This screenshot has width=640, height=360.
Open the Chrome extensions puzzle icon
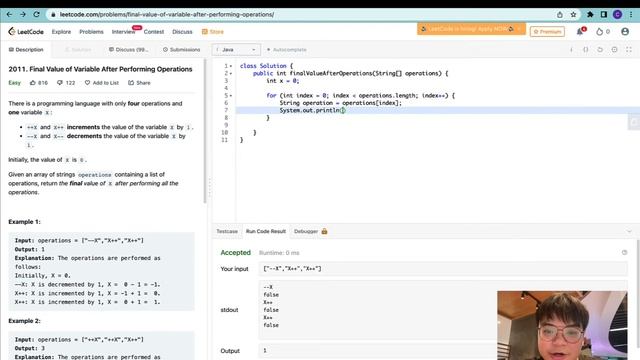point(590,14)
